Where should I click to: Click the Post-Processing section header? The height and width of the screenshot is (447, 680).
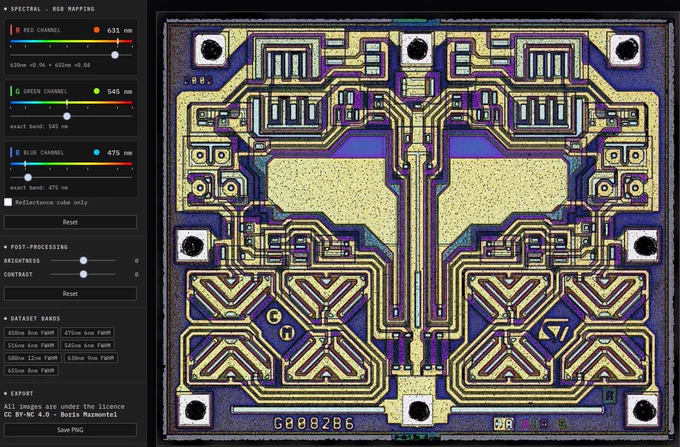tap(39, 247)
